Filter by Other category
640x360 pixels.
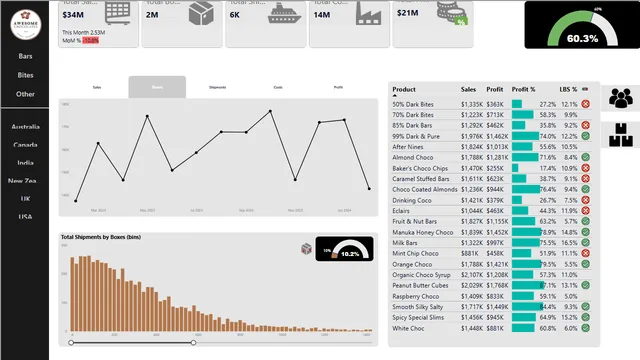25,94
